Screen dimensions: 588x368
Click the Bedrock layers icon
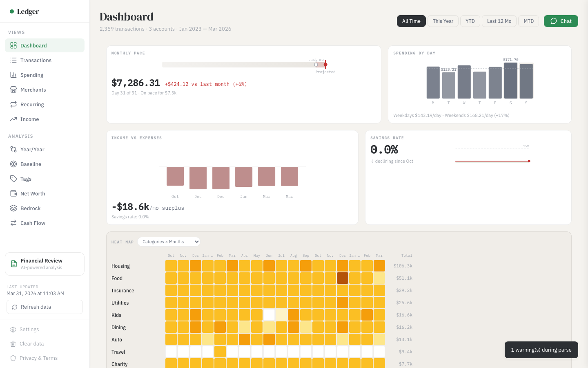(13, 208)
